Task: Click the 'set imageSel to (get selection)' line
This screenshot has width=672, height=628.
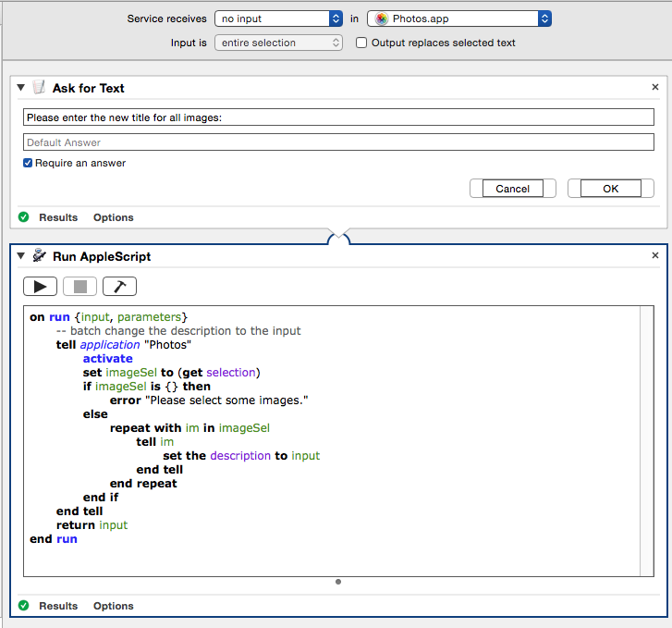Action: coord(171,373)
